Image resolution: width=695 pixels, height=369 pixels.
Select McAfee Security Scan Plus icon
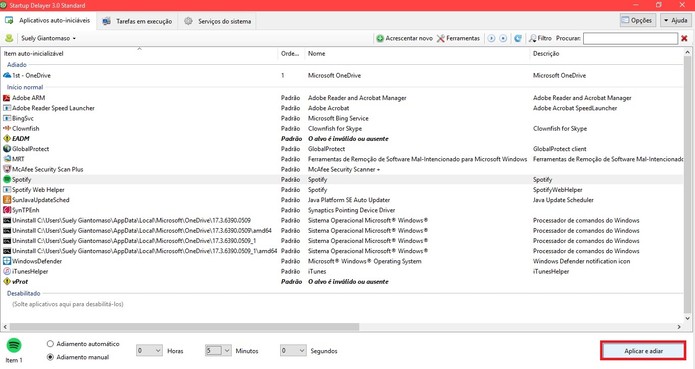tap(7, 169)
